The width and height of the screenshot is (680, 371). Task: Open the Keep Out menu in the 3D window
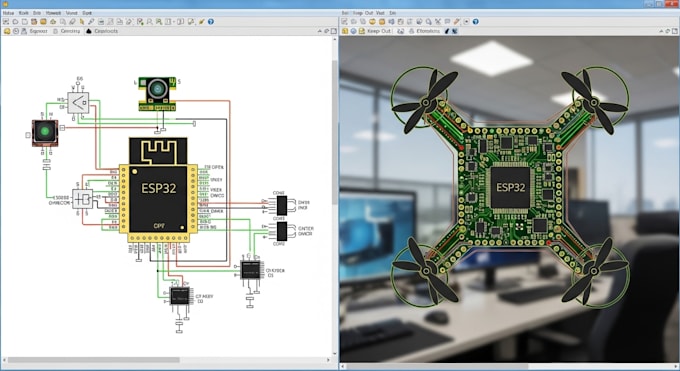363,13
